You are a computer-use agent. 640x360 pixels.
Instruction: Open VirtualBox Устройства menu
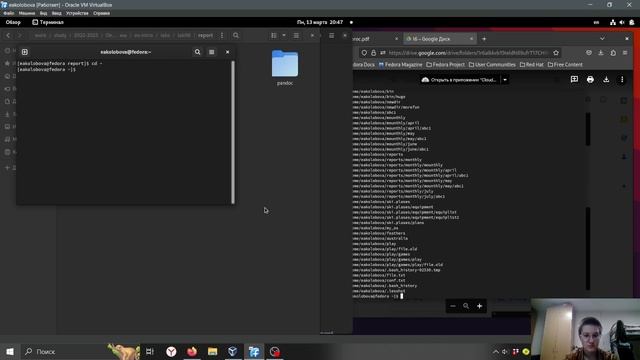click(77, 13)
